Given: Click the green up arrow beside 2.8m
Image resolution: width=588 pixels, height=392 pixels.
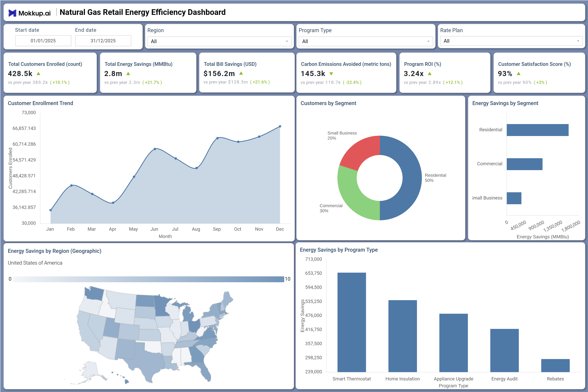Looking at the screenshot, I should click(128, 74).
